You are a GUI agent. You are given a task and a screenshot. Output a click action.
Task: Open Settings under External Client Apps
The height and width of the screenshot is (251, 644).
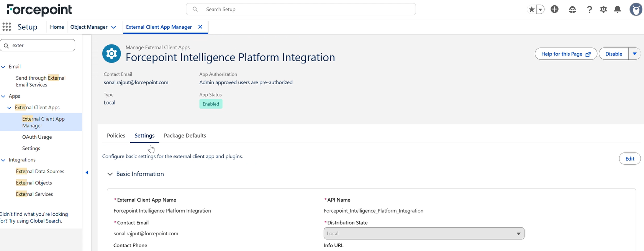click(x=31, y=149)
